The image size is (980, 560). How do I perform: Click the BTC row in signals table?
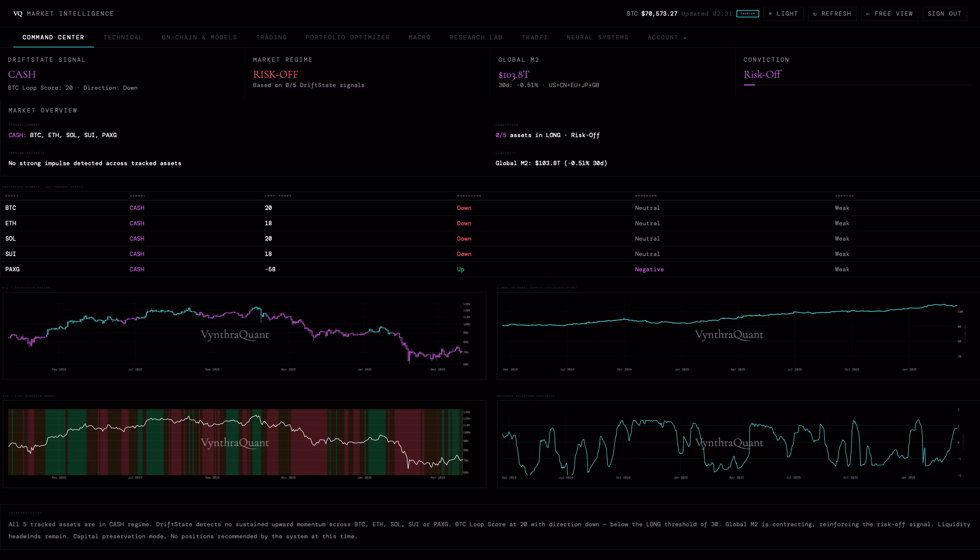point(11,208)
